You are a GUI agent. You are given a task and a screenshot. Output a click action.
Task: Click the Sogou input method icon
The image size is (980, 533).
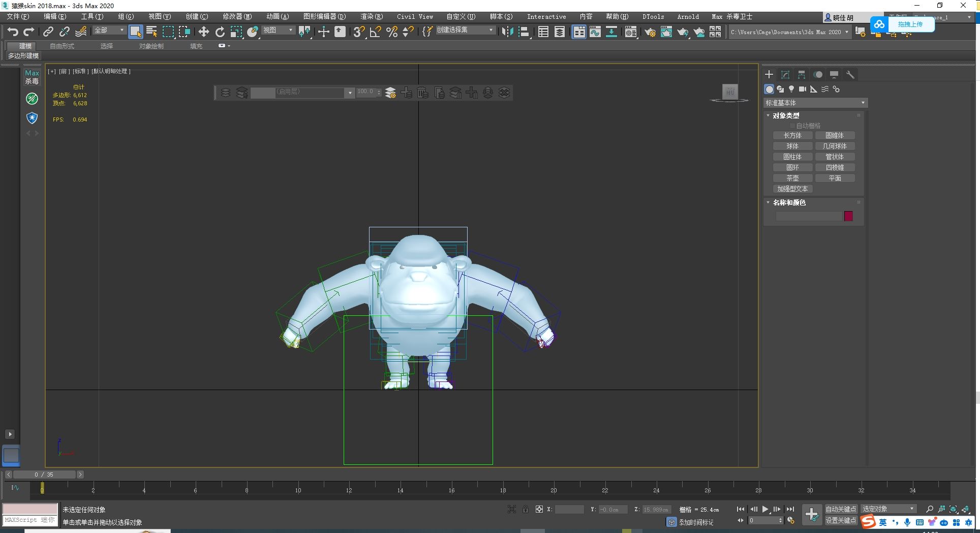tap(869, 522)
